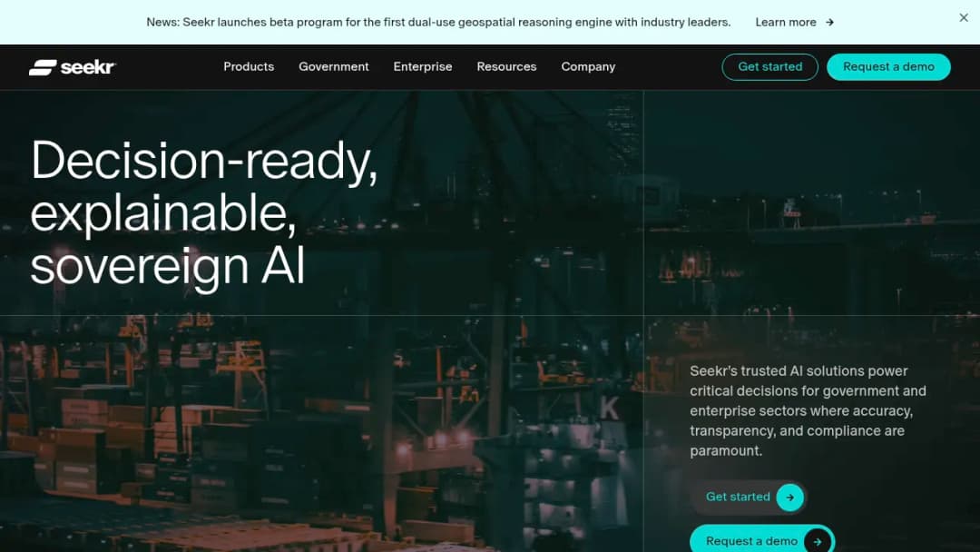This screenshot has height=552, width=980.
Task: Open the Company menu
Action: click(x=588, y=67)
